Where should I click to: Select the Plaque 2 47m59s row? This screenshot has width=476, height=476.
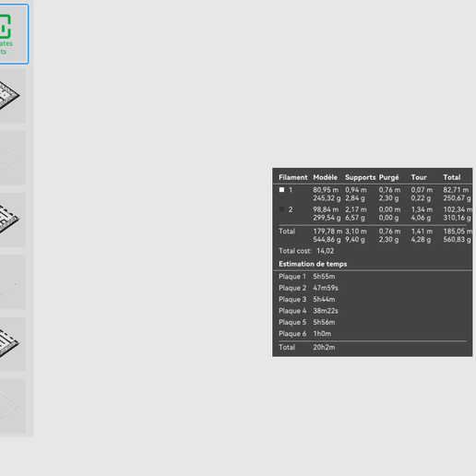(x=372, y=288)
